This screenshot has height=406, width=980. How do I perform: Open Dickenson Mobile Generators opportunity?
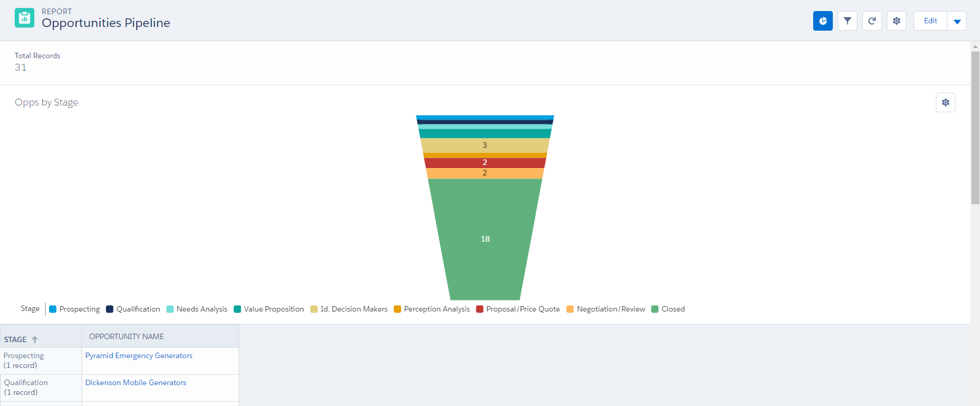[x=136, y=383]
